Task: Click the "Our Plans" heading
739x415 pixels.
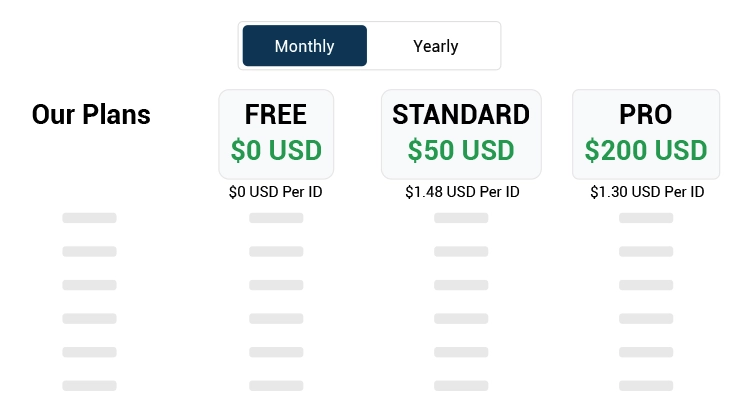Action: pos(91,115)
